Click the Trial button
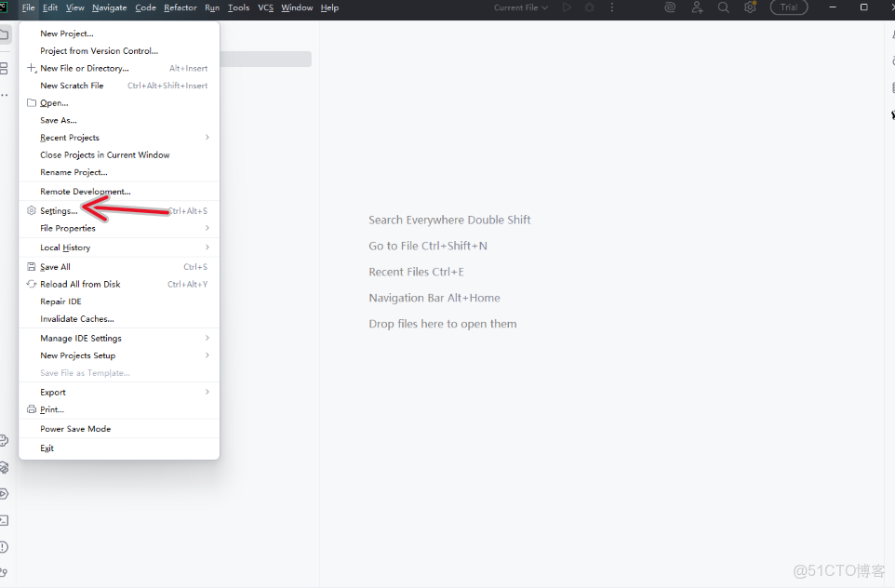The image size is (895, 588). [789, 7]
